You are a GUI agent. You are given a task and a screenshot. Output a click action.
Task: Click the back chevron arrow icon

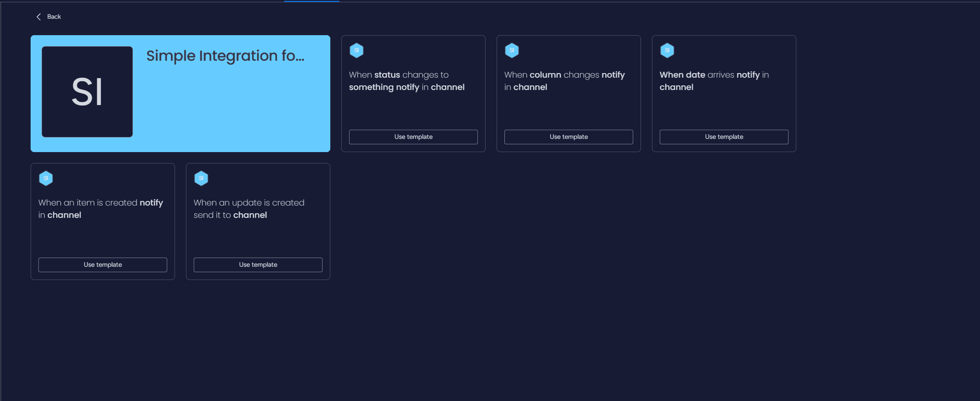click(x=39, y=17)
